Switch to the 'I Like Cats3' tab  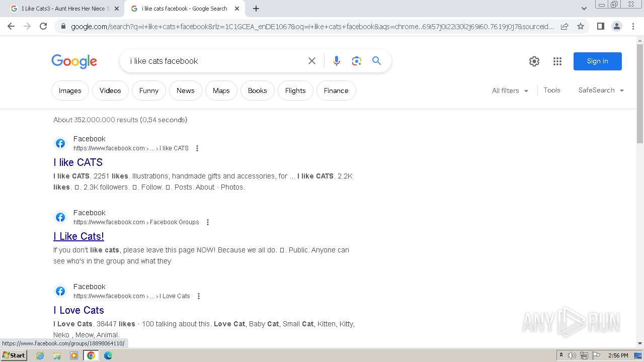[x=63, y=9]
